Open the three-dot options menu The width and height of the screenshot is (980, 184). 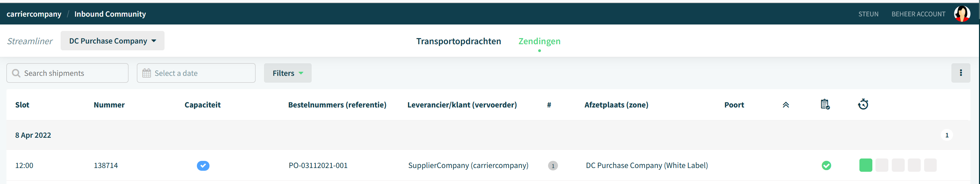pos(961,73)
